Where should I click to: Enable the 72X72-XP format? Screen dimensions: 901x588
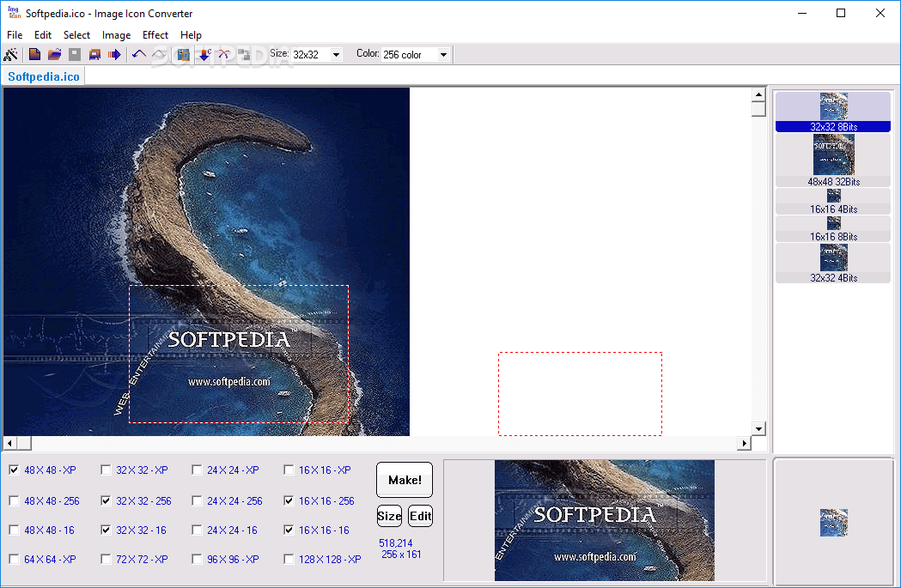[106, 559]
